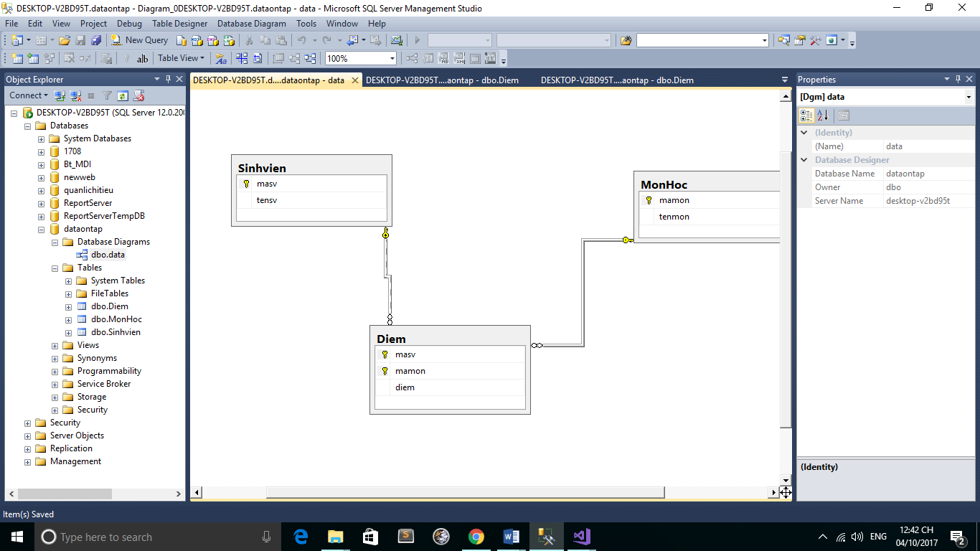The image size is (980, 551).
Task: Click the Paste icon in the toolbar
Action: (282, 40)
